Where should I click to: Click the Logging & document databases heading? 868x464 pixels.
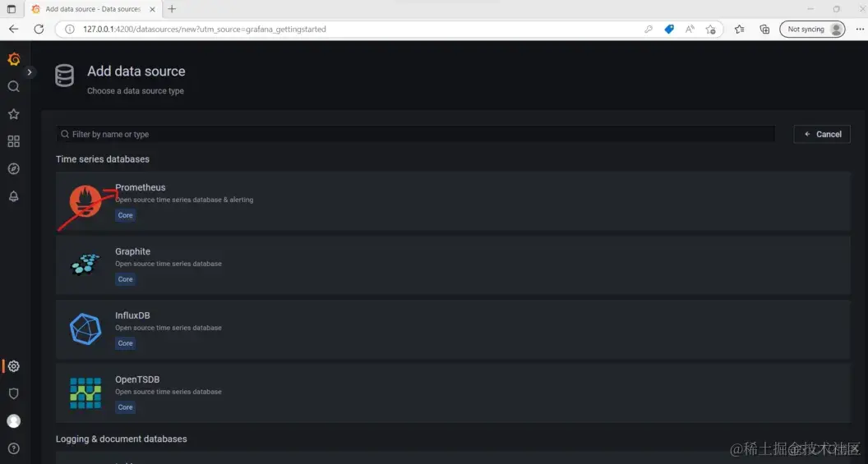point(121,439)
